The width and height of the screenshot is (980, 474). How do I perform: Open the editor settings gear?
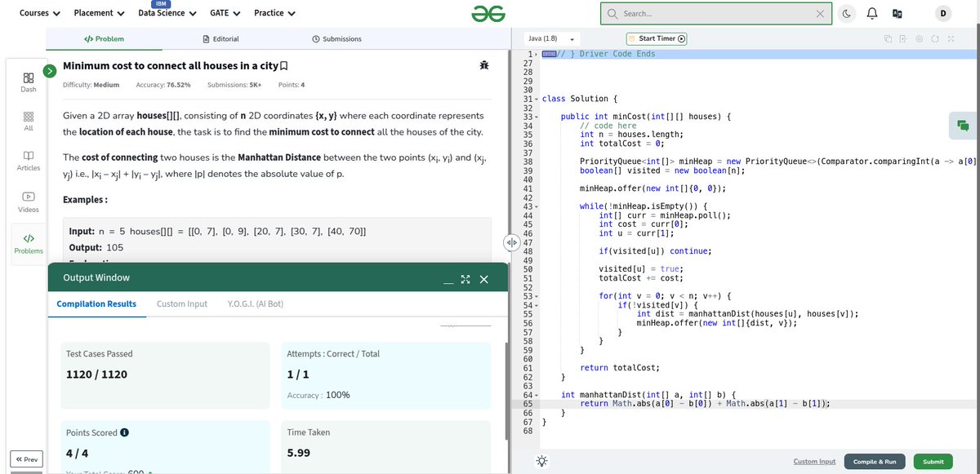(918, 38)
